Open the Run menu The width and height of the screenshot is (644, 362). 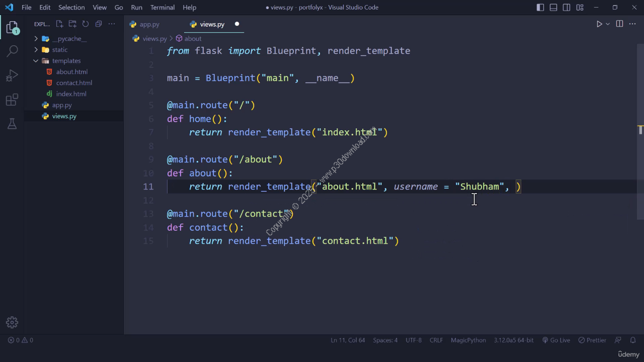tap(136, 8)
